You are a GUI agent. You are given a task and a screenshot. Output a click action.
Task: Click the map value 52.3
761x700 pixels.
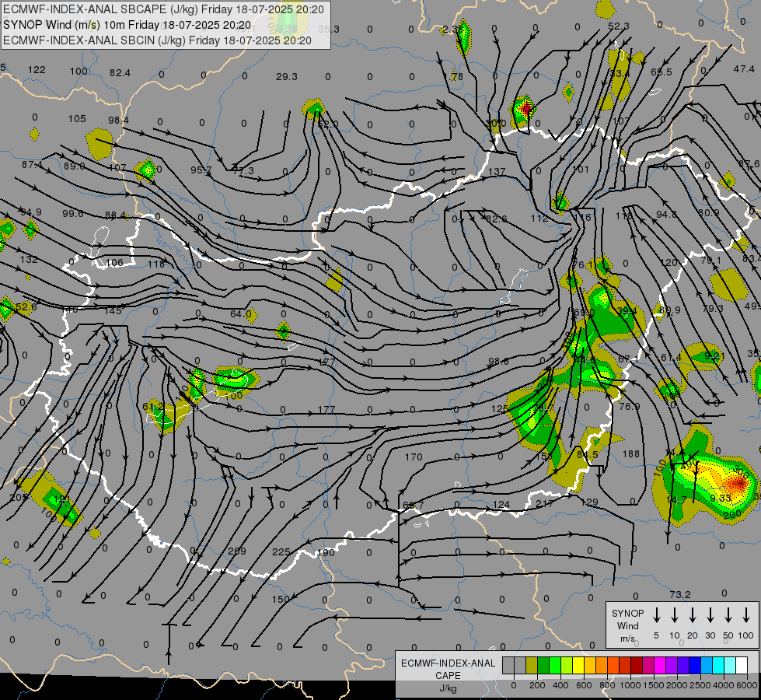tap(618, 26)
